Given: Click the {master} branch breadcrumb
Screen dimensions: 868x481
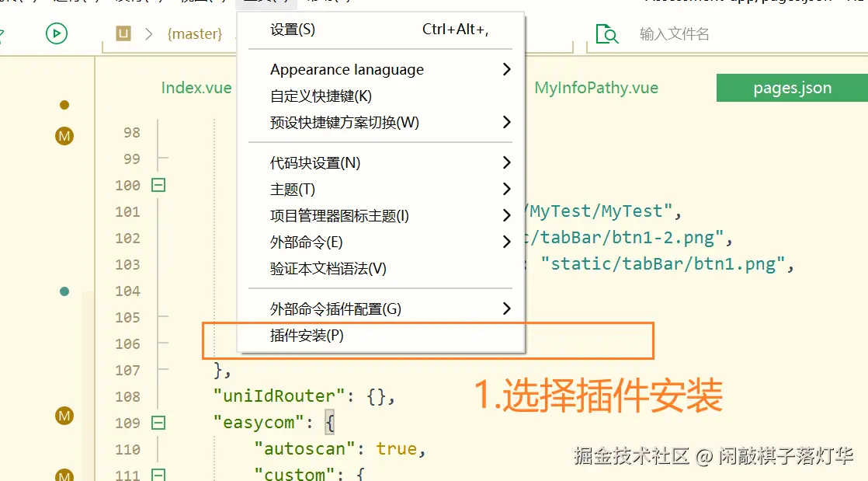Looking at the screenshot, I should (x=195, y=34).
